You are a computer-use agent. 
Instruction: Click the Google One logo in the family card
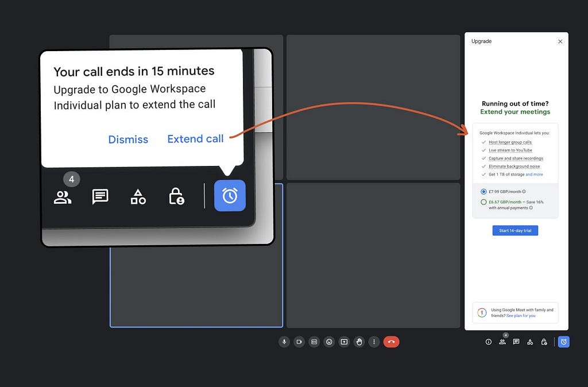(x=482, y=312)
